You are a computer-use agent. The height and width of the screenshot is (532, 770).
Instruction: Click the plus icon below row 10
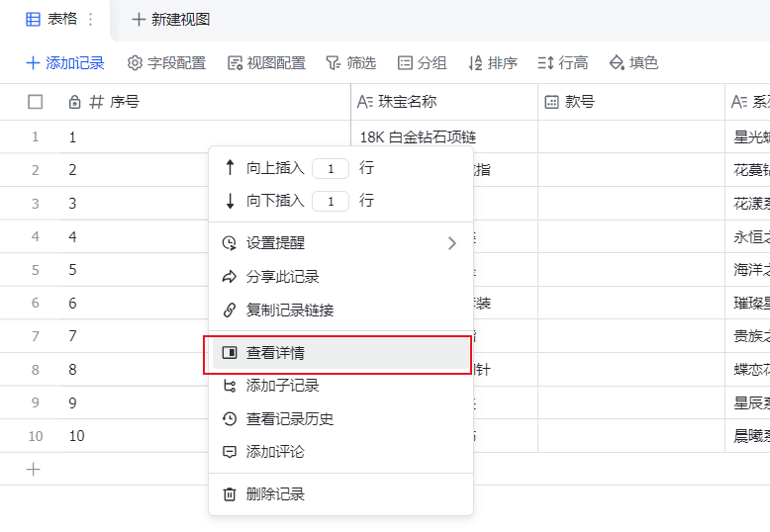click(34, 470)
